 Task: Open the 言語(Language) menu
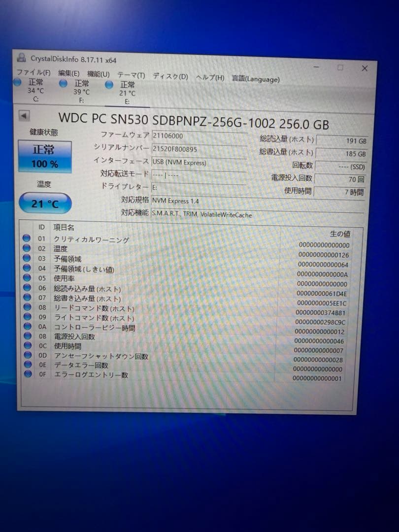pos(256,79)
